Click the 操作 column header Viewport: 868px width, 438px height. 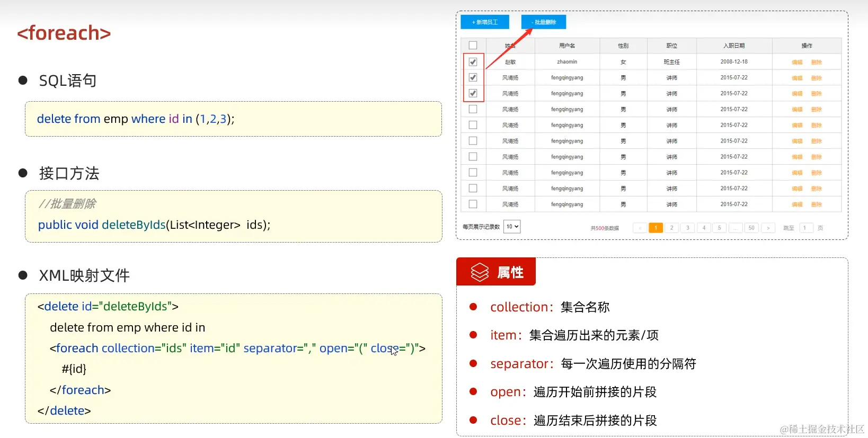point(807,46)
